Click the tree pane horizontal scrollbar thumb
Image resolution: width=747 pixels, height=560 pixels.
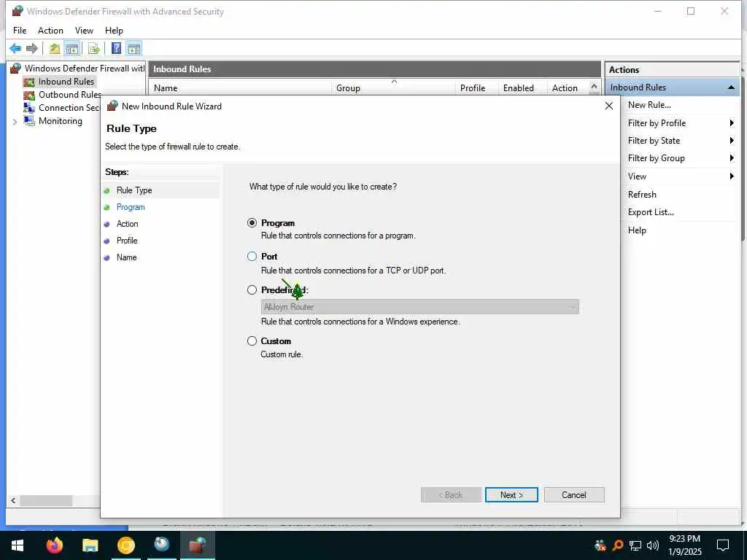click(46, 500)
